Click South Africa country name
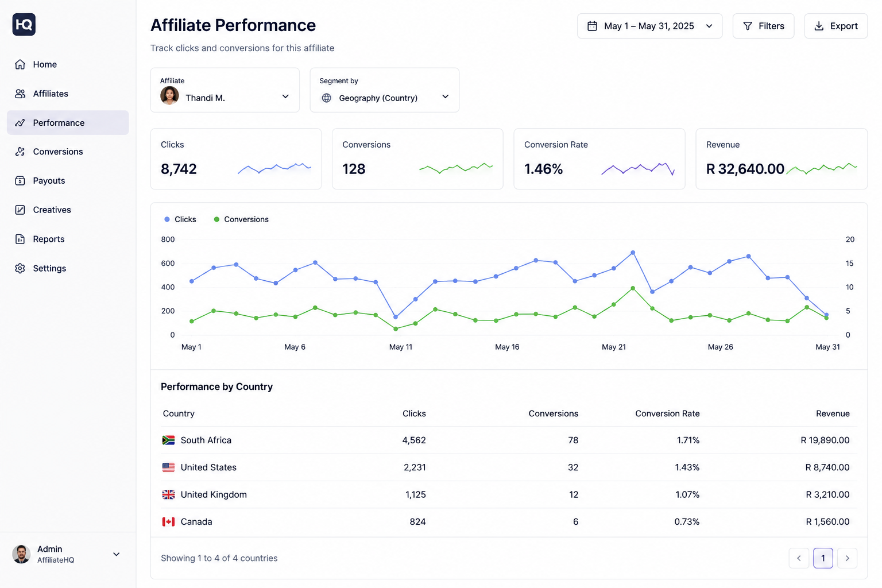The width and height of the screenshot is (882, 588). pyautogui.click(x=206, y=440)
